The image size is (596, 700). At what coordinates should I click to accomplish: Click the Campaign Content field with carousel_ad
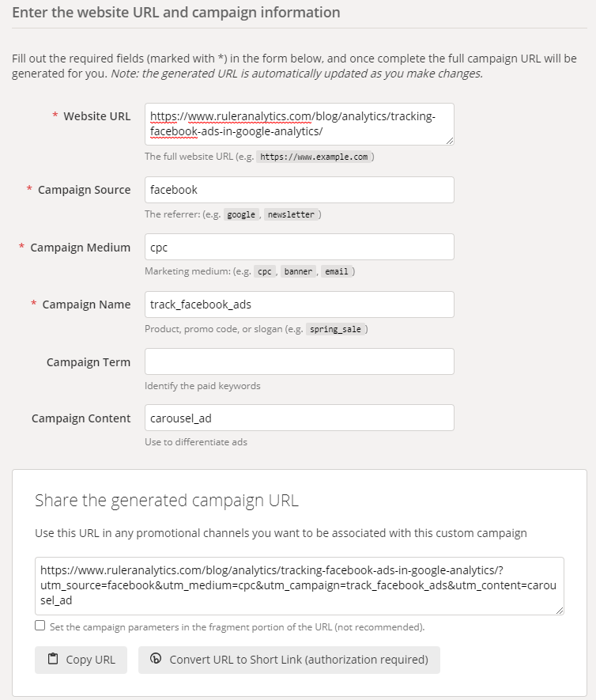[299, 418]
